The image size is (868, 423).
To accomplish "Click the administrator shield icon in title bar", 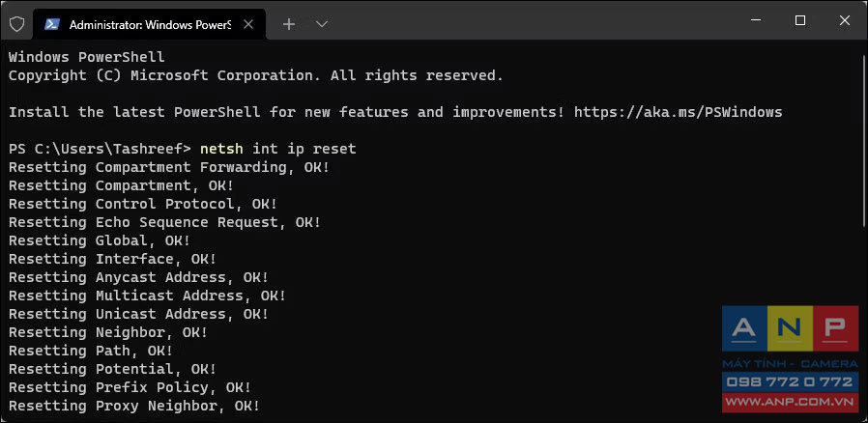I will (x=17, y=24).
